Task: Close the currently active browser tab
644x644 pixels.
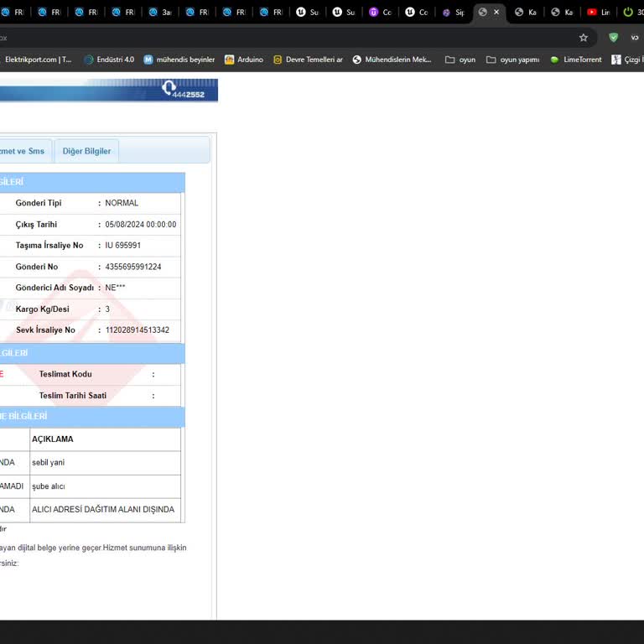Action: pos(496,13)
